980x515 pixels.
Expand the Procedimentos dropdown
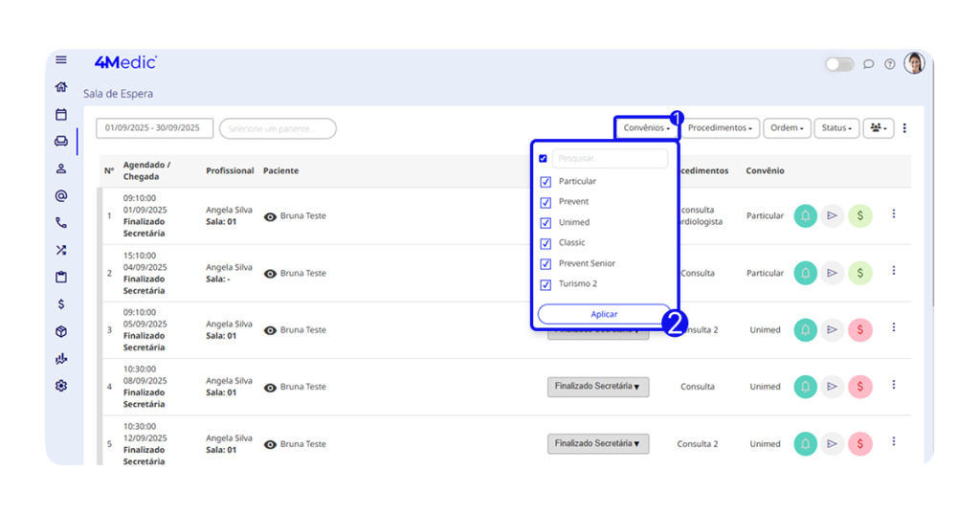click(720, 127)
